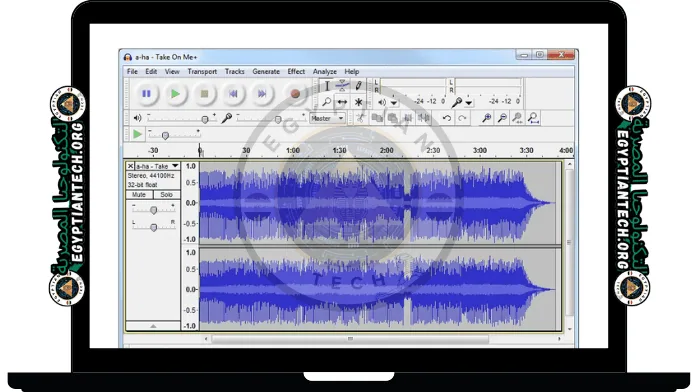
Task: Select the Time Shift tool
Action: coord(342,102)
